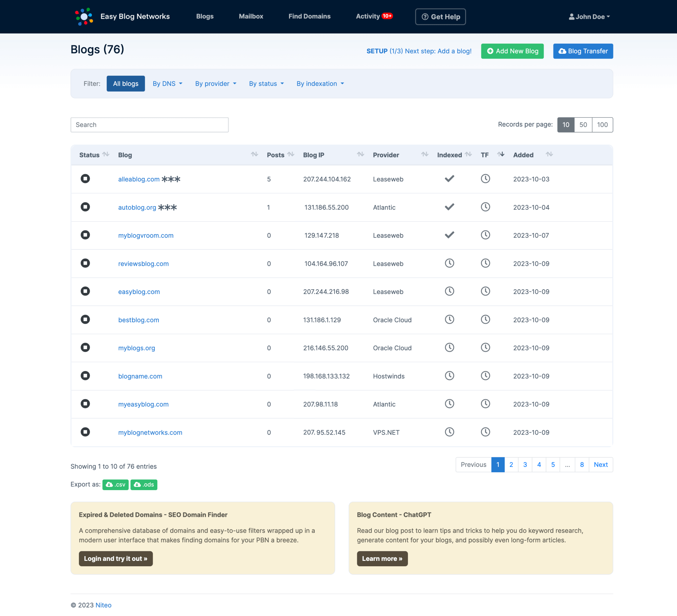Open Mailbox in the top navigation
677x616 pixels.
pyautogui.click(x=251, y=16)
